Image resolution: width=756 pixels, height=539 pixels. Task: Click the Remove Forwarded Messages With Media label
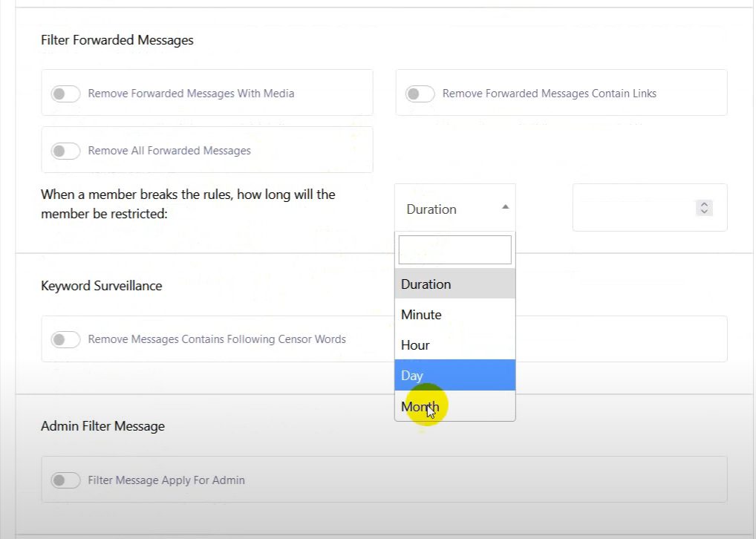click(x=191, y=94)
